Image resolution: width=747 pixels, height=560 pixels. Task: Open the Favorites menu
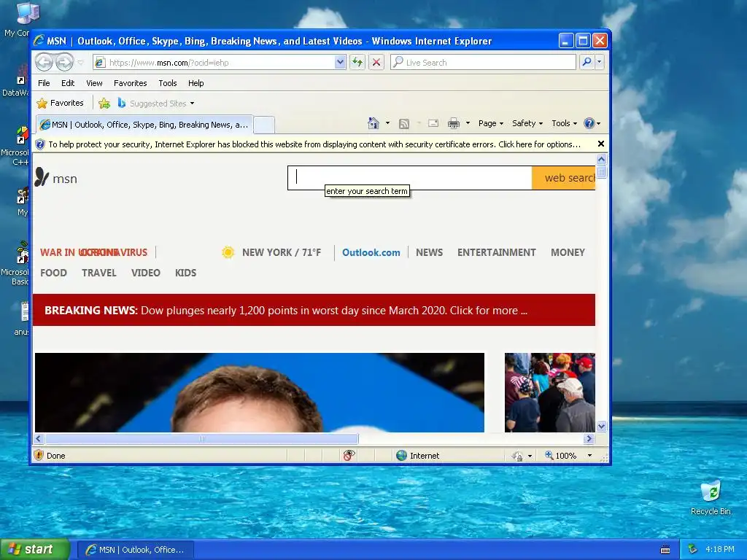tap(130, 83)
